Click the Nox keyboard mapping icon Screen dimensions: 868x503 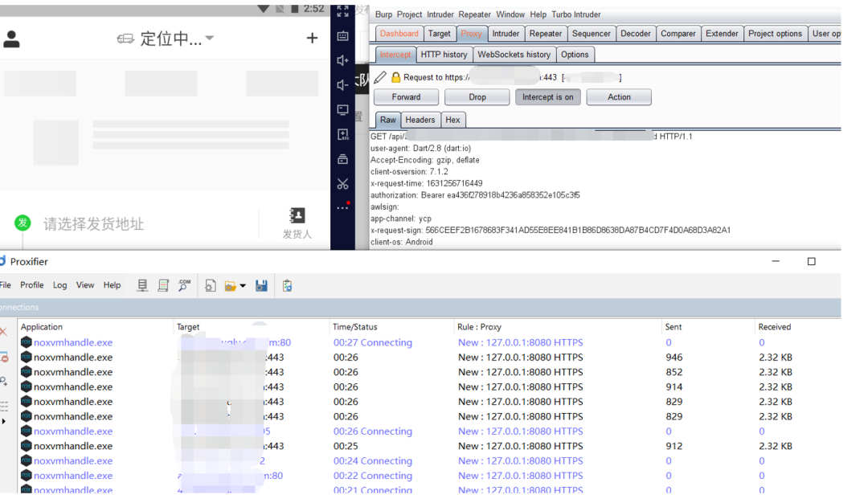coord(342,36)
